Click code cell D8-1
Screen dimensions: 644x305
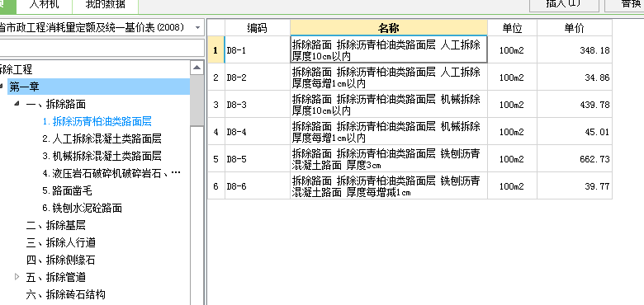[258, 50]
